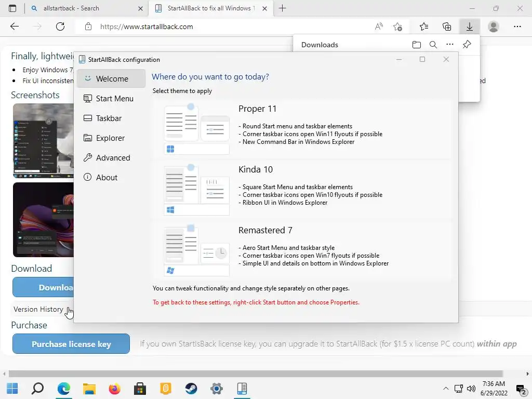Go to Start Menu settings page
The height and width of the screenshot is (399, 532).
pos(111,98)
